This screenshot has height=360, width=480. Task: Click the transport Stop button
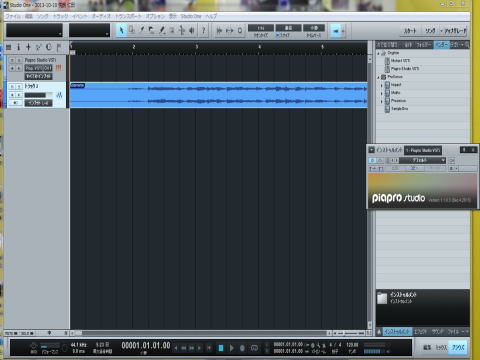[221, 348]
